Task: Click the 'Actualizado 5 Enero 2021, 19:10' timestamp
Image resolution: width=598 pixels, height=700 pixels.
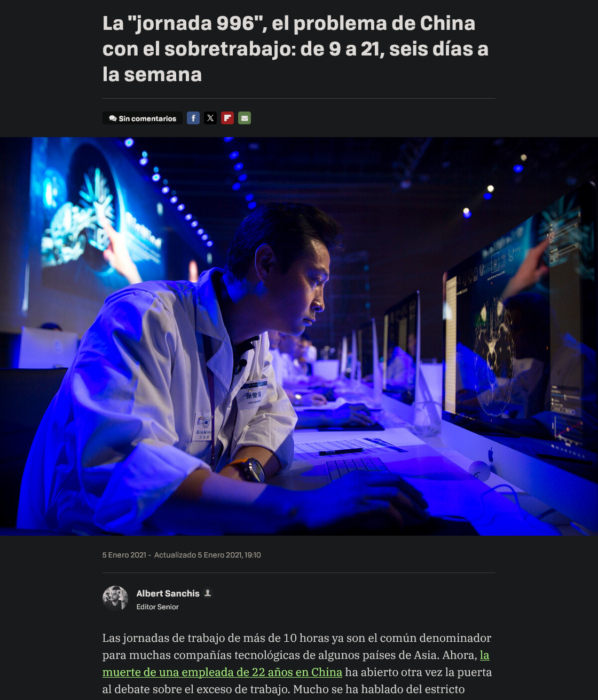Action: [208, 555]
